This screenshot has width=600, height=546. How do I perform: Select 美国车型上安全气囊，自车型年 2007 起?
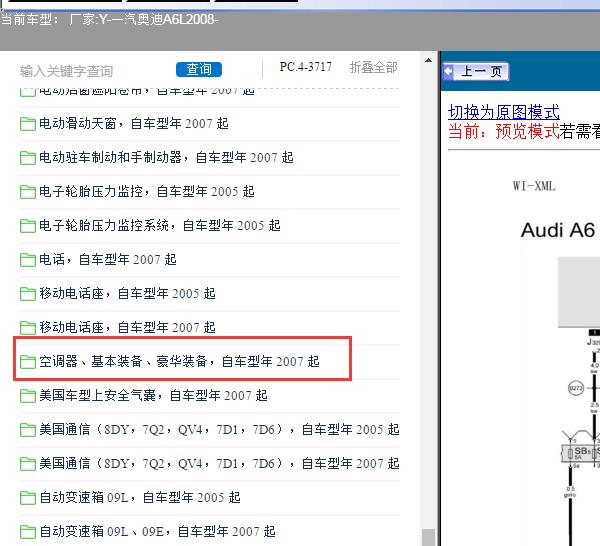(153, 395)
